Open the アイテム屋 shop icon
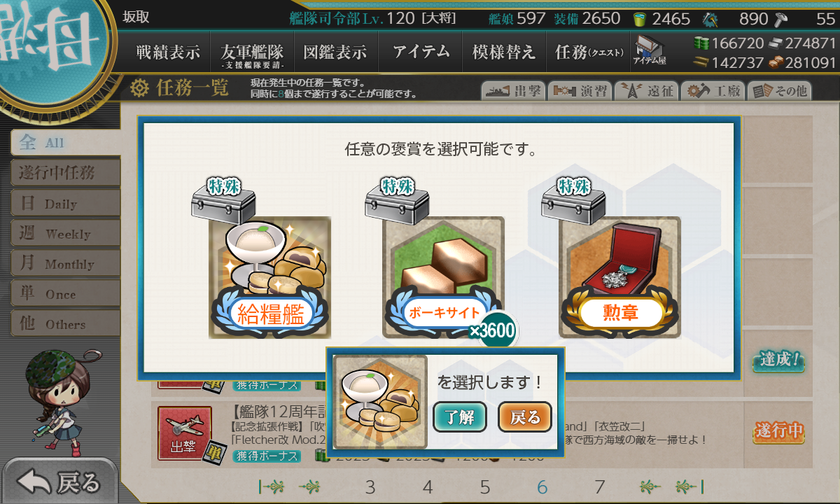Viewport: 840px width, 504px height. (x=649, y=50)
